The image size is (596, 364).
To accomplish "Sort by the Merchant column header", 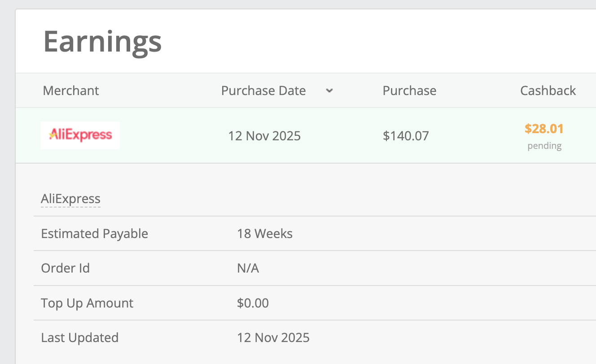I will (x=71, y=91).
